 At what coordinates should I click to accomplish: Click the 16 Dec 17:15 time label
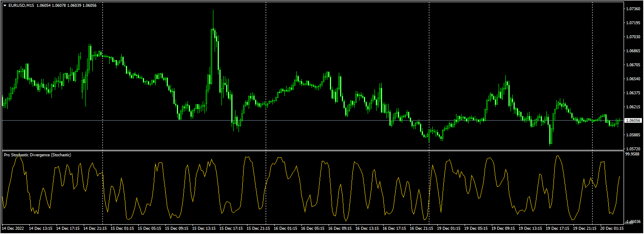394,228
